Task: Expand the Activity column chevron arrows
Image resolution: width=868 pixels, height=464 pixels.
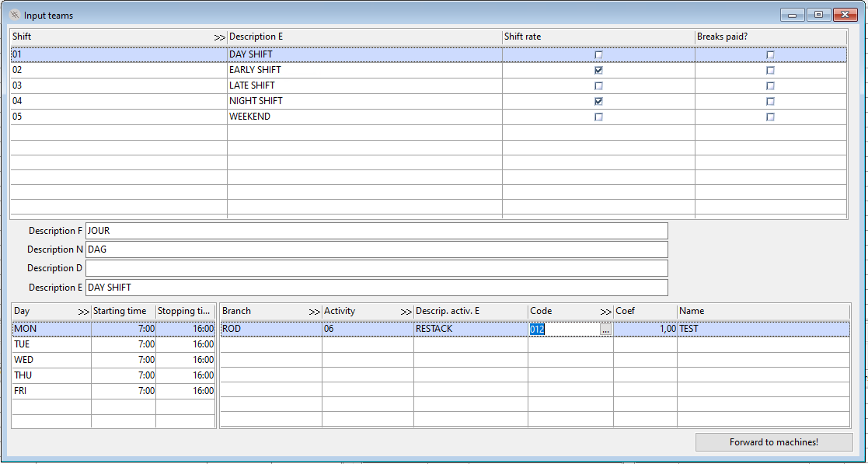Action: tap(406, 312)
